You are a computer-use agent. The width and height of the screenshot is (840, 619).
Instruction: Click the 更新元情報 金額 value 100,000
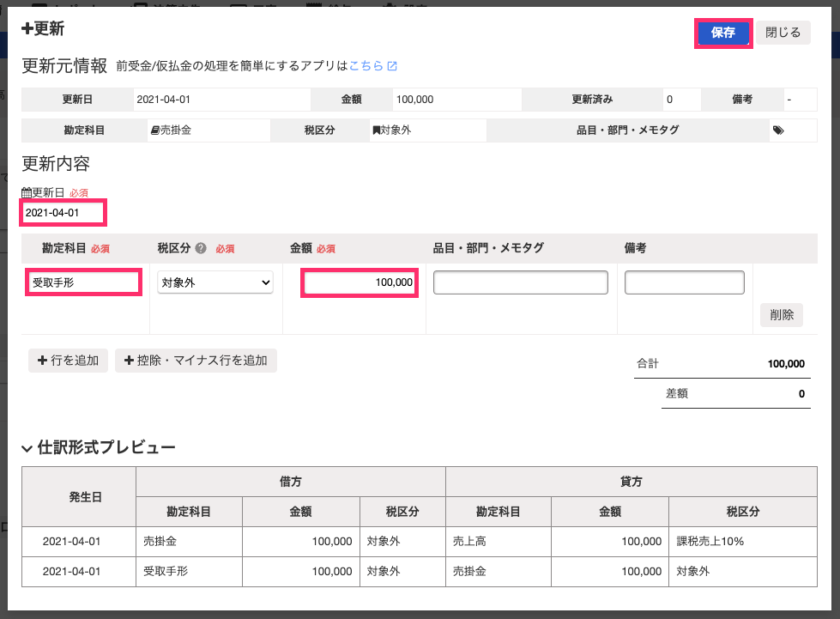coord(414,99)
